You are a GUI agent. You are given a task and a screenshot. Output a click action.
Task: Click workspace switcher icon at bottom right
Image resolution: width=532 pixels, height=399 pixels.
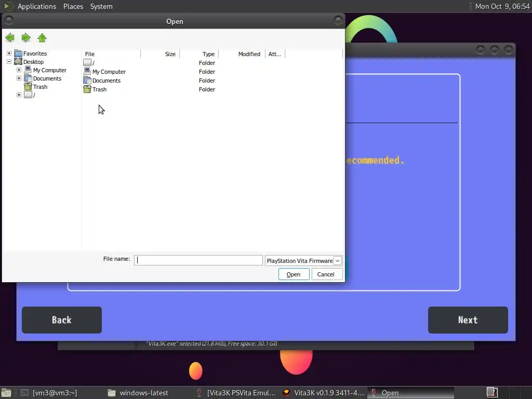492,393
